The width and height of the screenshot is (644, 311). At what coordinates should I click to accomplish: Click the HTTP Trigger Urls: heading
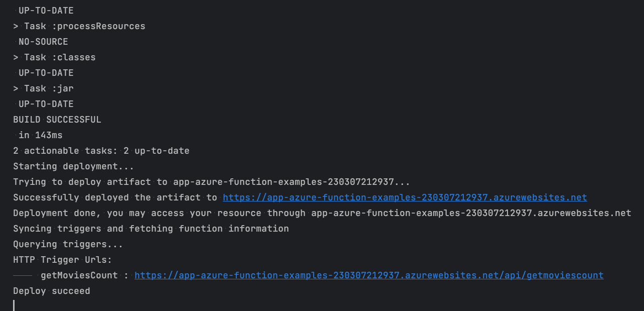pyautogui.click(x=63, y=260)
